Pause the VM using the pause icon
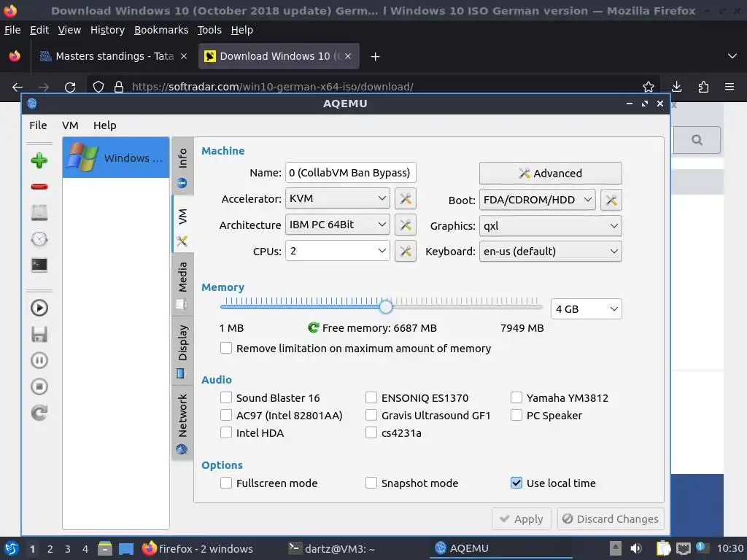Screen dimensions: 747x560 pos(39,360)
